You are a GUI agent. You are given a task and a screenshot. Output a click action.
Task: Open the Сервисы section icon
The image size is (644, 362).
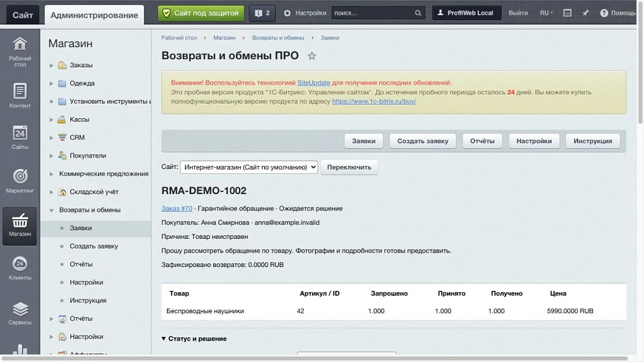(x=19, y=313)
